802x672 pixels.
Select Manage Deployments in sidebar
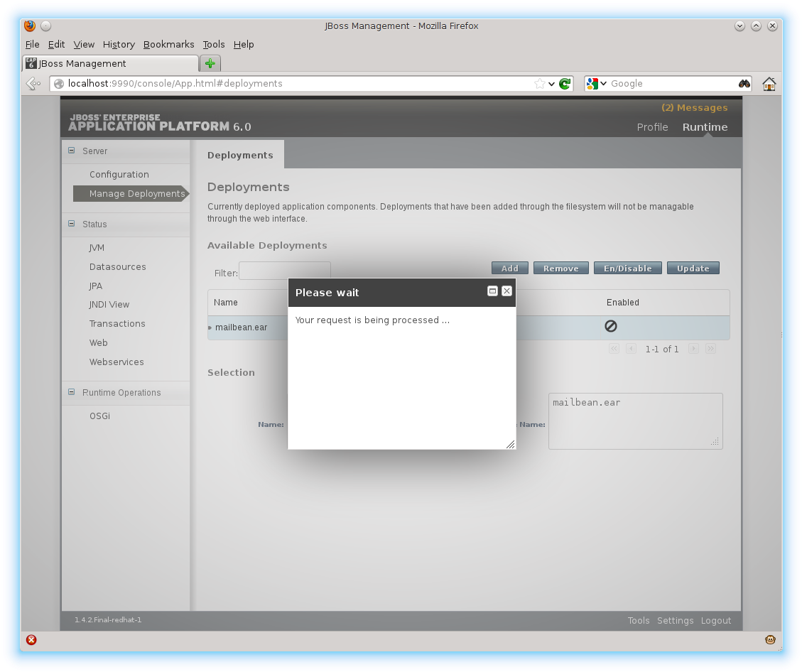[x=131, y=193]
